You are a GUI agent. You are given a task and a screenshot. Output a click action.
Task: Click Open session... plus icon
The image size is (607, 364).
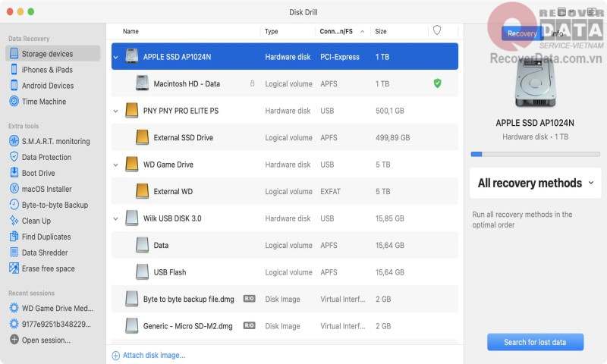pos(14,340)
